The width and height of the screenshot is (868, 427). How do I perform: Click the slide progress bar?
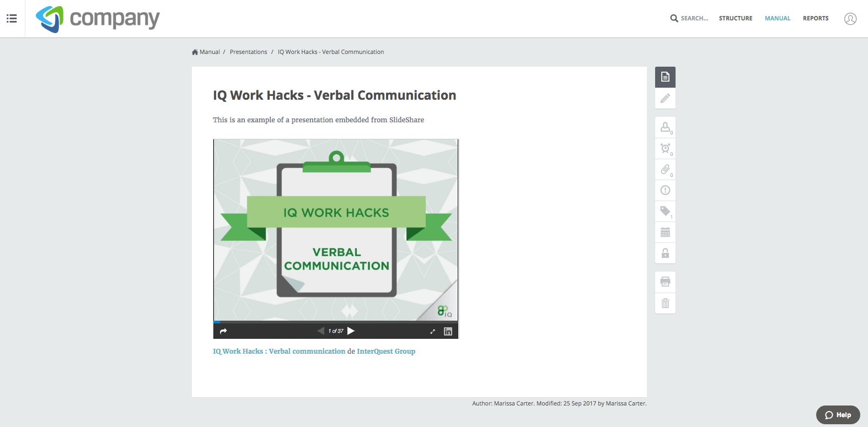pyautogui.click(x=335, y=322)
